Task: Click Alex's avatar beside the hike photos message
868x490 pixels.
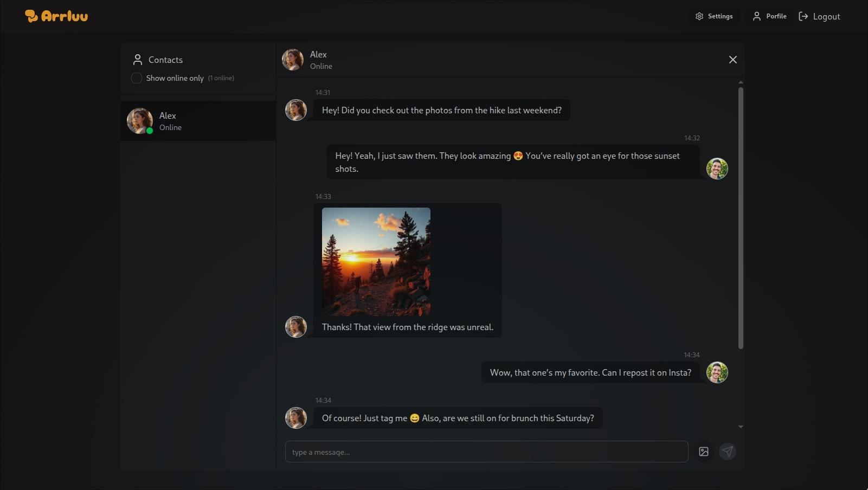Action: [296, 110]
